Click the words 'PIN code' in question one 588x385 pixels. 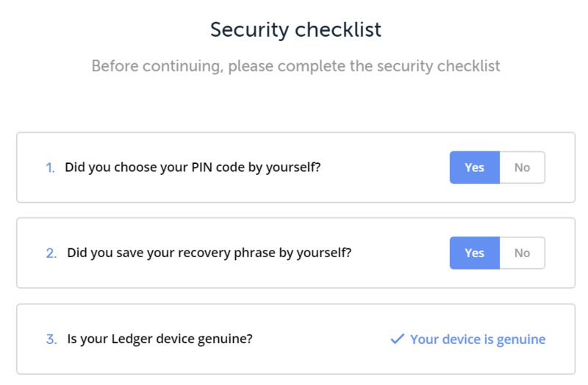(218, 168)
